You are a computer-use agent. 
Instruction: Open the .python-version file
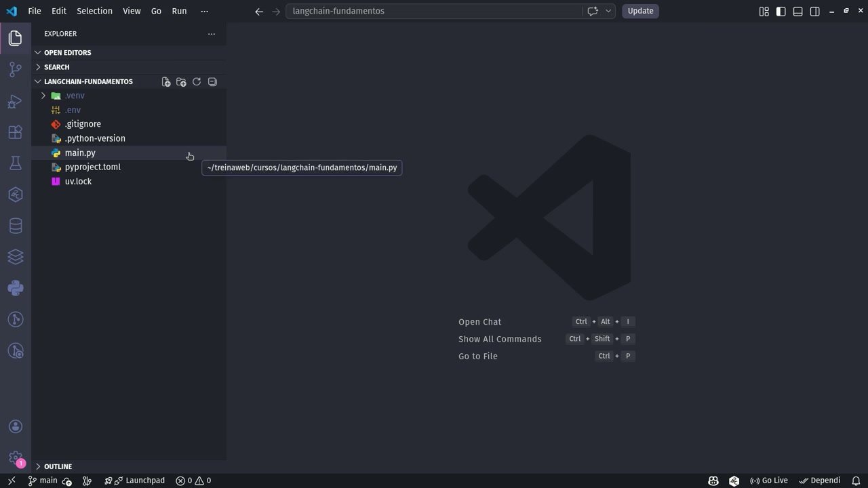pyautogui.click(x=129, y=138)
